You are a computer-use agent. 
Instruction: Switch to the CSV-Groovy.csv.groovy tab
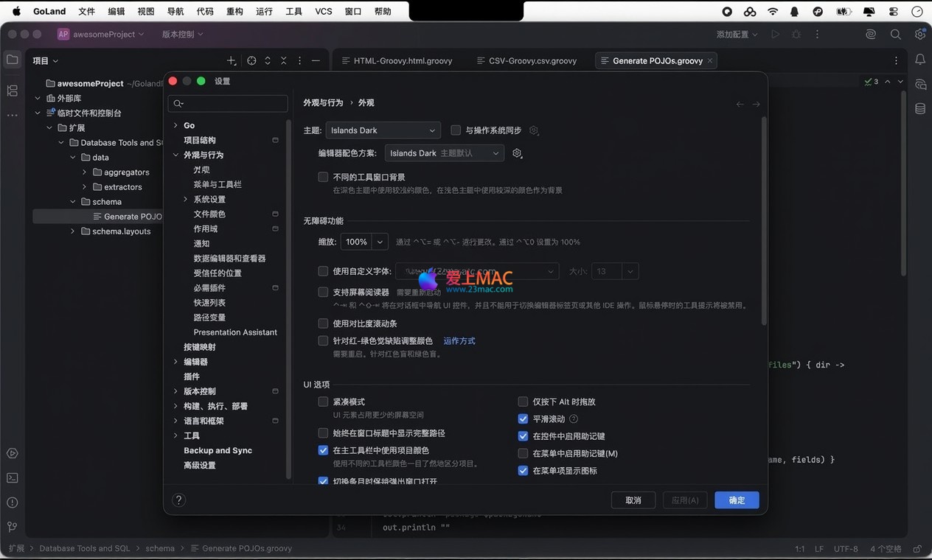pyautogui.click(x=532, y=60)
